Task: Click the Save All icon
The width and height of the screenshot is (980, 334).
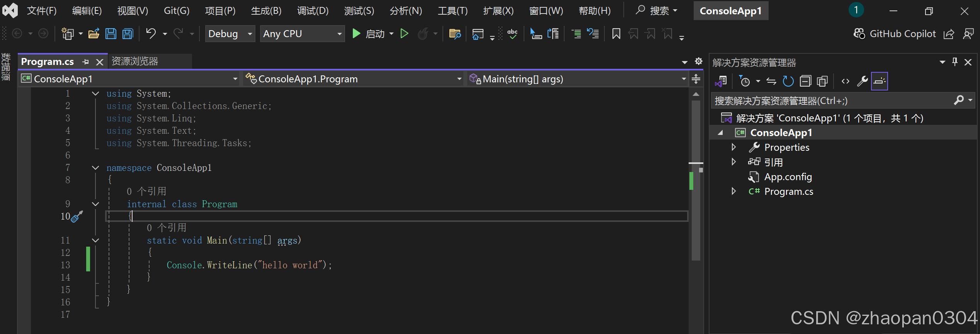Action: (x=128, y=34)
